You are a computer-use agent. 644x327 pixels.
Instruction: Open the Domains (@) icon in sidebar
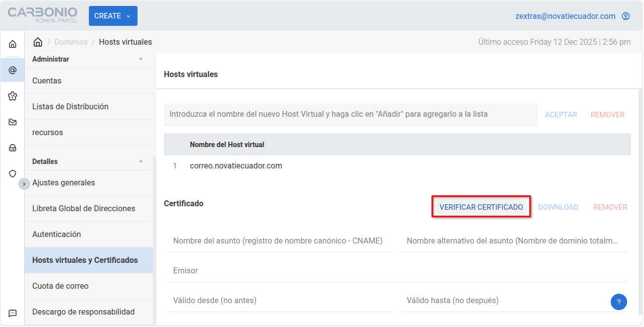12,70
